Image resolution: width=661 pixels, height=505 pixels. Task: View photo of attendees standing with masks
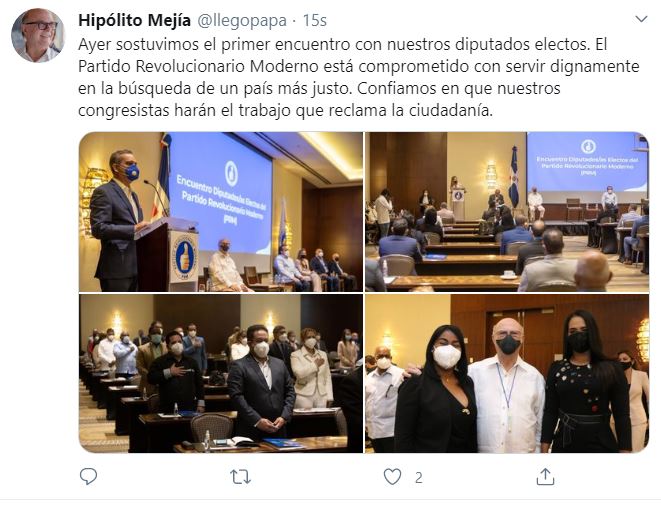coord(221,373)
